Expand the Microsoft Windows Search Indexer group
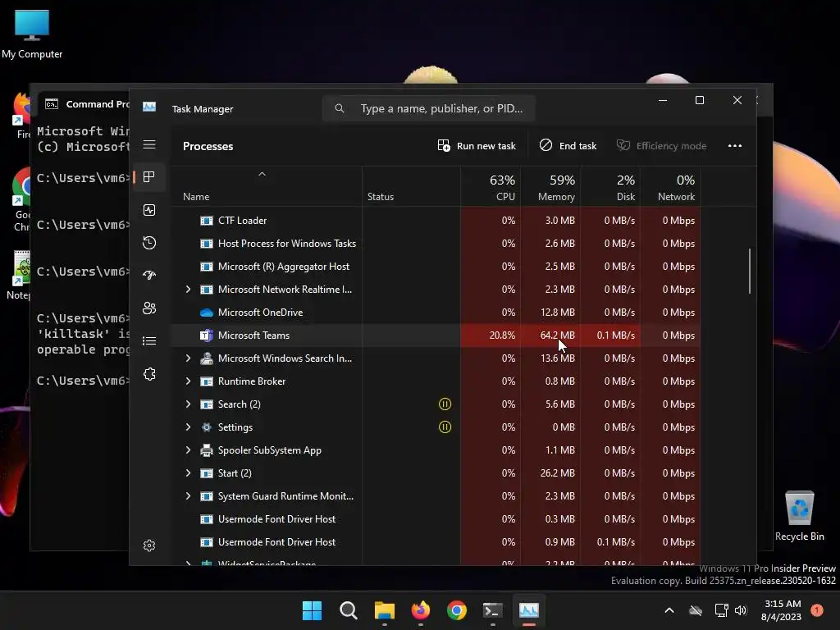This screenshot has height=630, width=840. pos(188,358)
